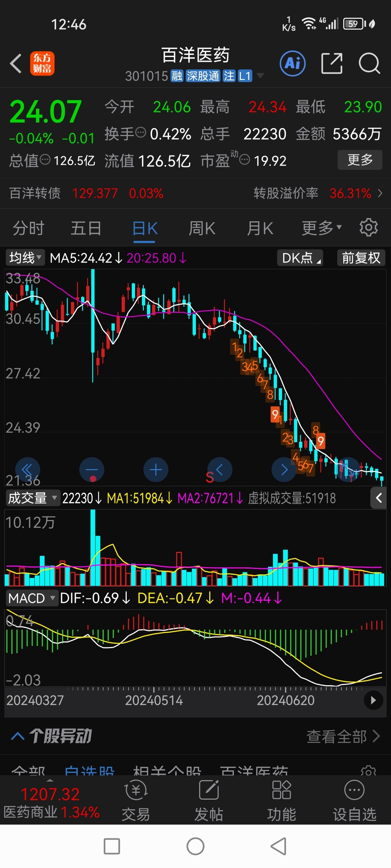391x868 pixels.
Task: Tap the back arrow at top left
Action: point(16,64)
